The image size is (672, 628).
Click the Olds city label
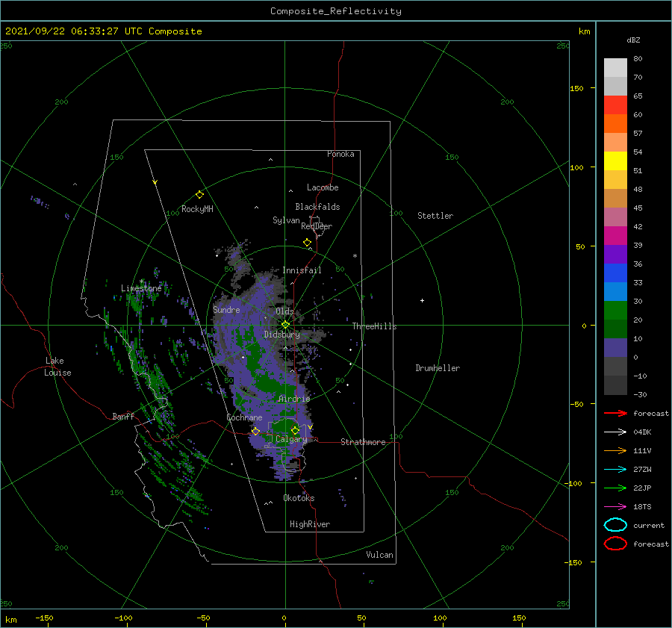click(284, 311)
